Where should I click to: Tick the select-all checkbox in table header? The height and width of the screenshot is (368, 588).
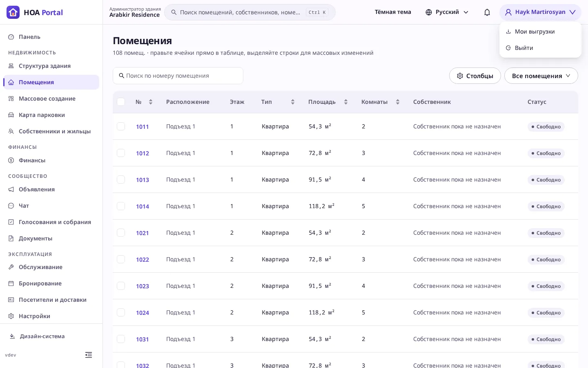pos(121,102)
